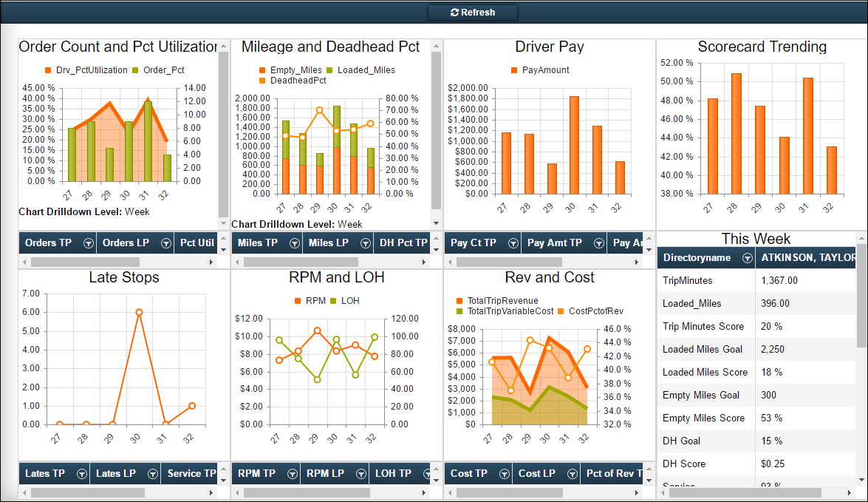The width and height of the screenshot is (868, 502).
Task: Open filter icon for Lates LP column
Action: (153, 474)
